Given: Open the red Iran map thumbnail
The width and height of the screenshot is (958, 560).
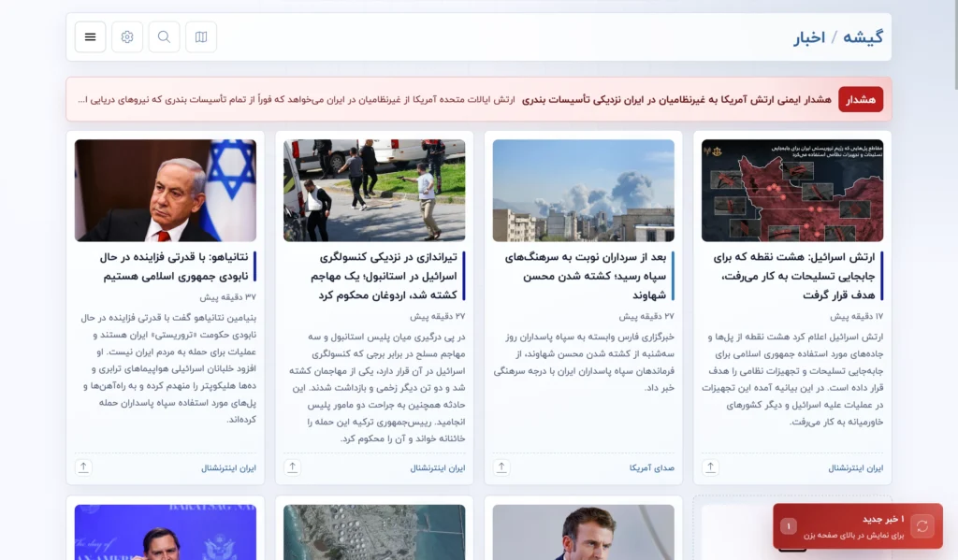Looking at the screenshot, I should click(x=791, y=191).
